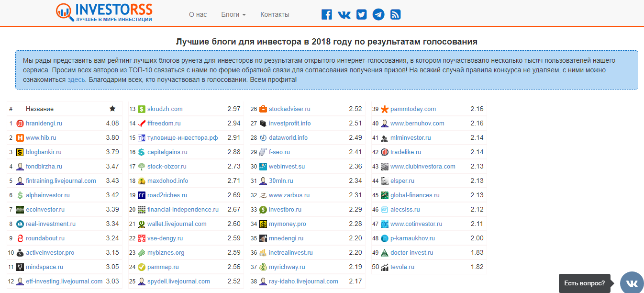This screenshot has height=293, width=644.
Task: Click the hranidengi.ru favicon
Action: click(x=20, y=124)
